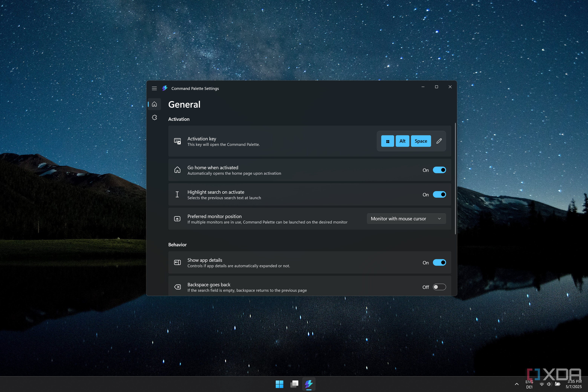Viewport: 588px width, 392px height.
Task: Enable the Backspace goes back toggle
Action: point(439,287)
